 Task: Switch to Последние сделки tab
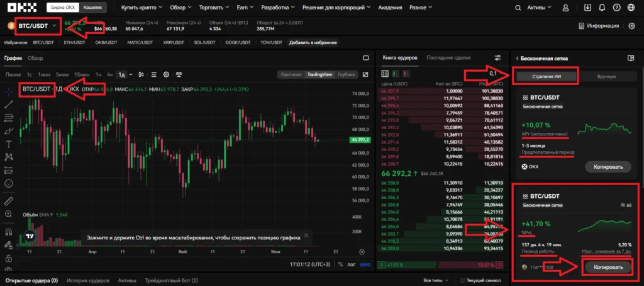(x=448, y=58)
